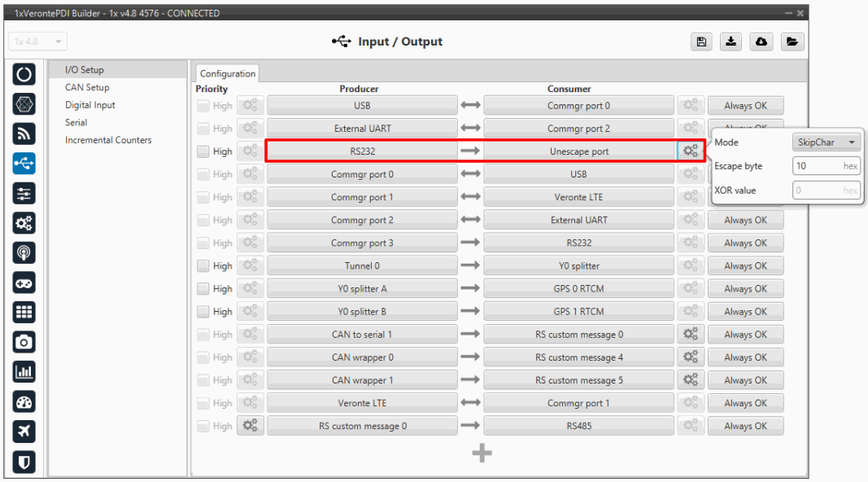Click the Escape byte hex input field
The height and width of the screenshot is (482, 868).
[818, 166]
